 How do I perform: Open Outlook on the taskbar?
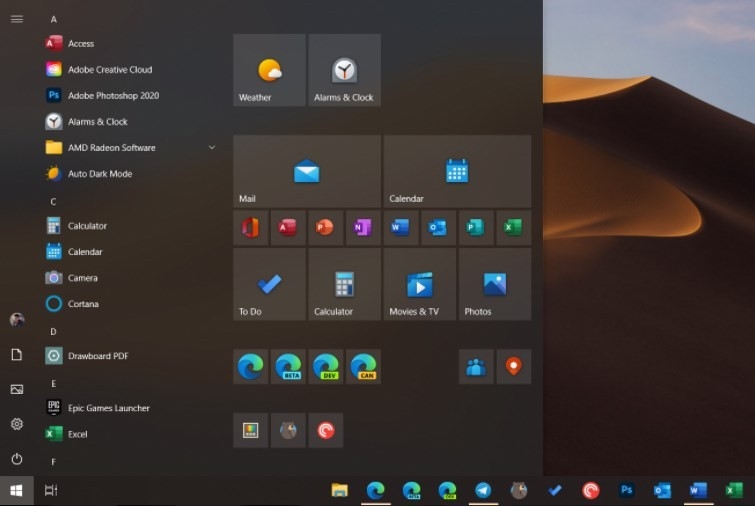[x=662, y=491]
